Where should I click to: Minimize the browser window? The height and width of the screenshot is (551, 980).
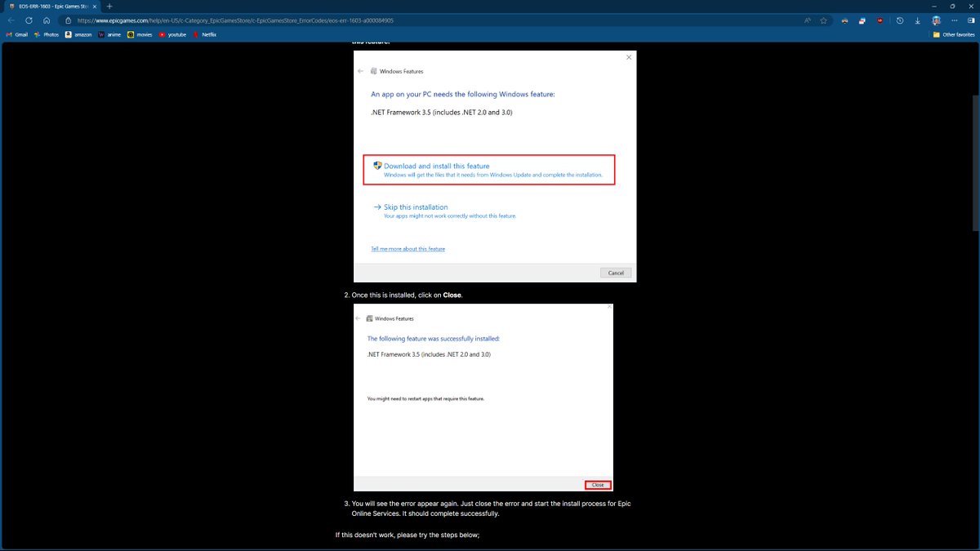935,6
